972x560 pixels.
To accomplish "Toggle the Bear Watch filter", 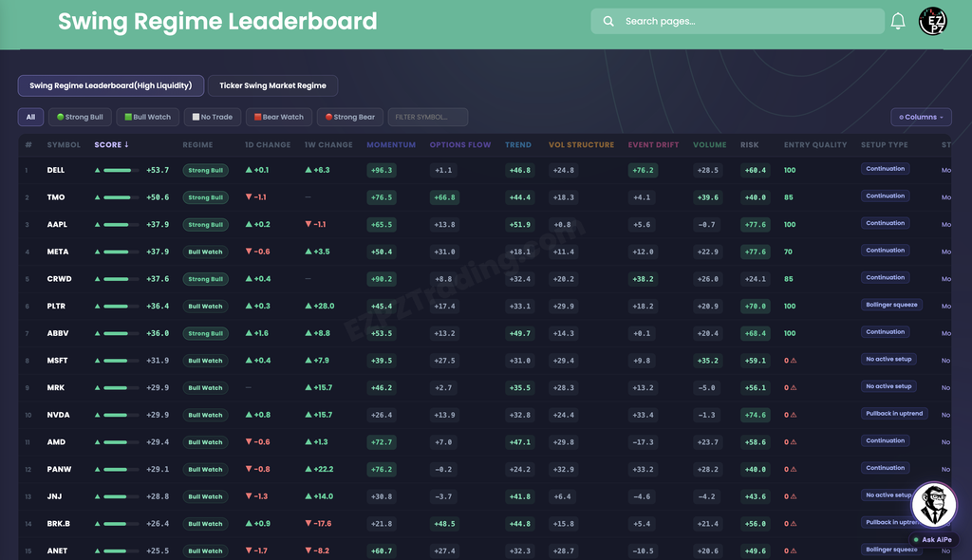I will [279, 117].
